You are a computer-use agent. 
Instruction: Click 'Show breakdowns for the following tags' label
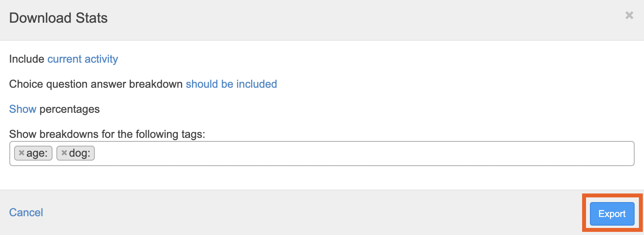tap(107, 134)
